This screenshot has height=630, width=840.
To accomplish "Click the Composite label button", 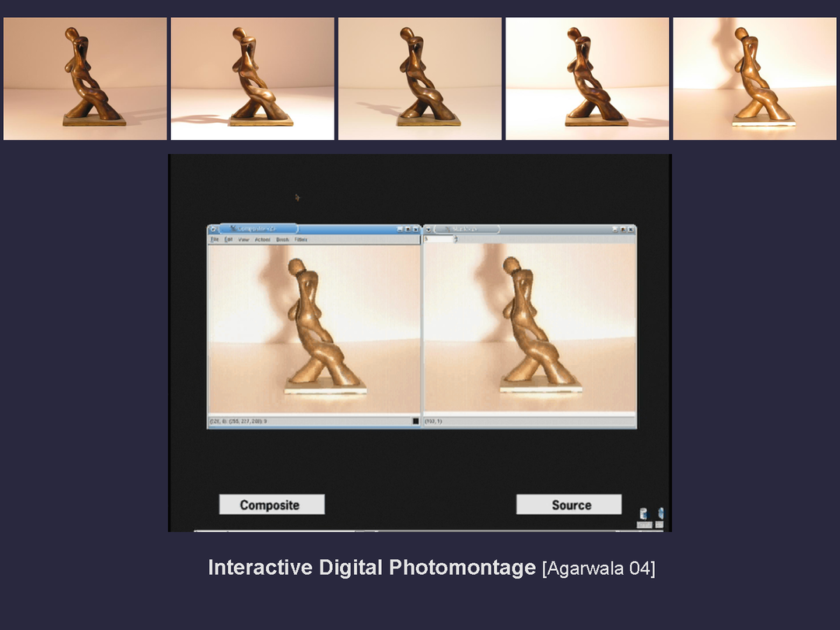I will (x=271, y=505).
